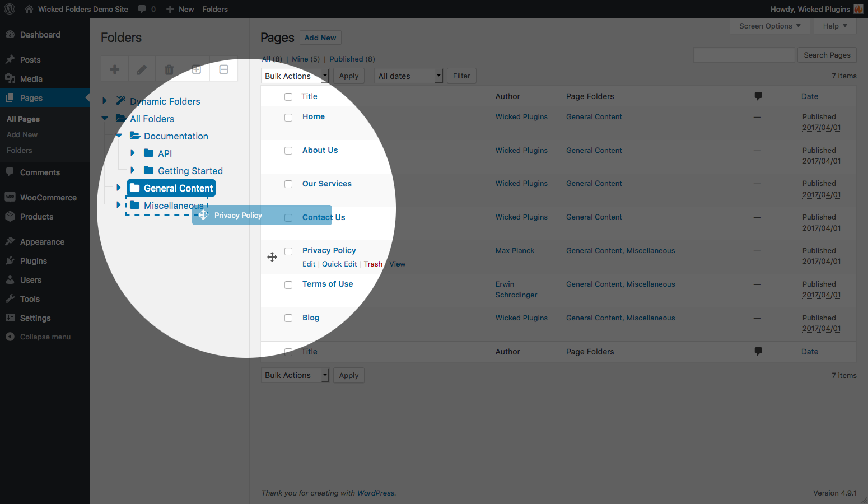Image resolution: width=868 pixels, height=504 pixels.
Task: Click the Comments sidebar icon
Action: coord(10,172)
